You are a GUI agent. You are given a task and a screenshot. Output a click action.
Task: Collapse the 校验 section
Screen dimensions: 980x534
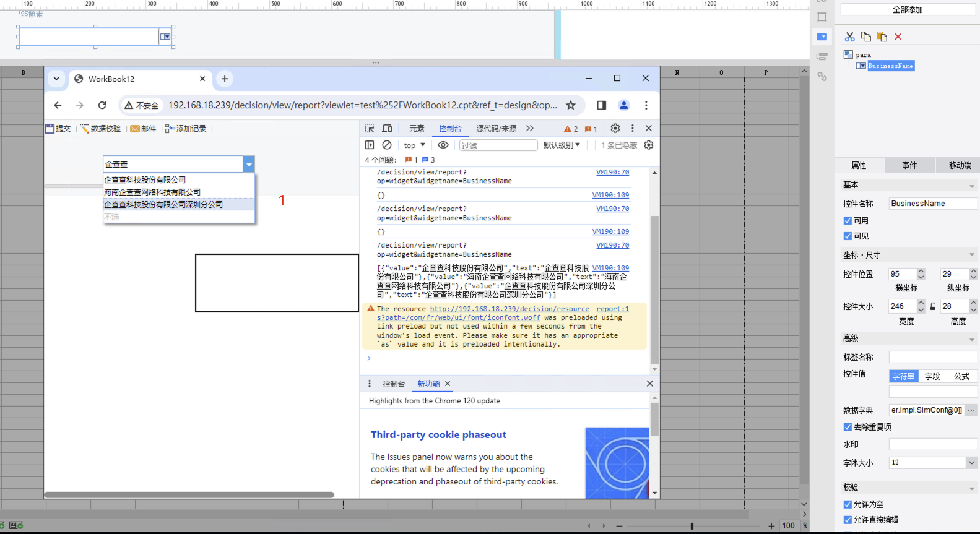tap(971, 488)
